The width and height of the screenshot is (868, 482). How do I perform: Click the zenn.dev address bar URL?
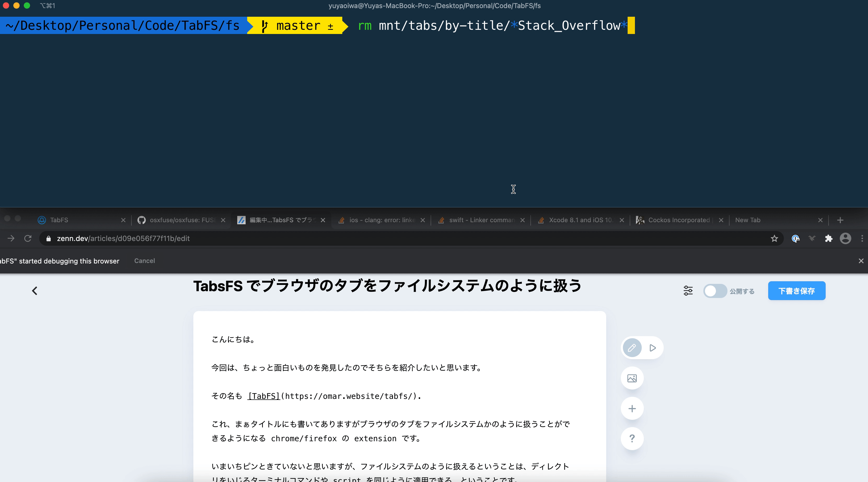pyautogui.click(x=123, y=239)
